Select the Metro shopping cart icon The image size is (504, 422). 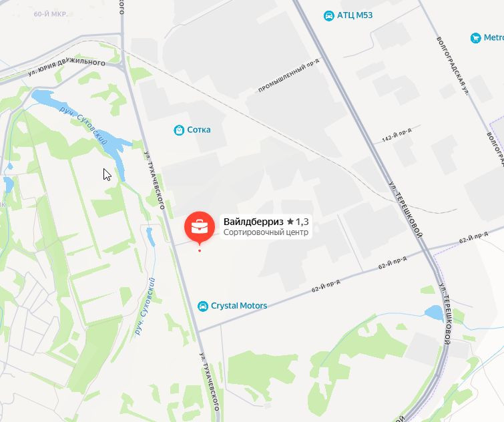click(x=476, y=38)
